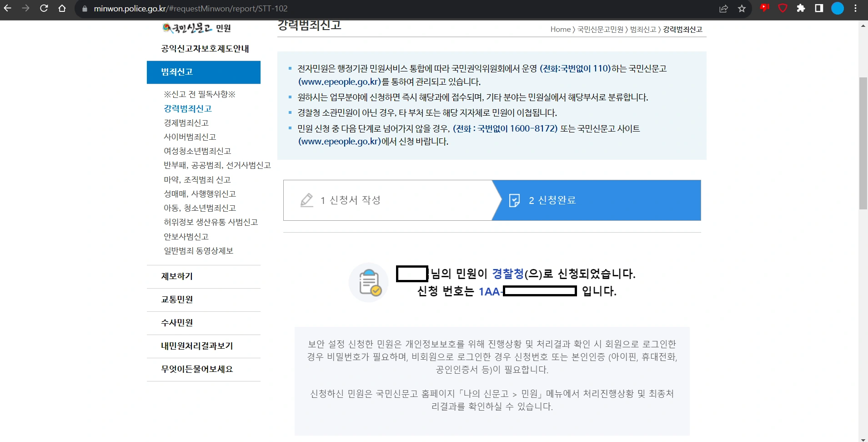The height and width of the screenshot is (442, 868).
Task: Select 허위정보 생산유통 사범신고
Action: 211,222
